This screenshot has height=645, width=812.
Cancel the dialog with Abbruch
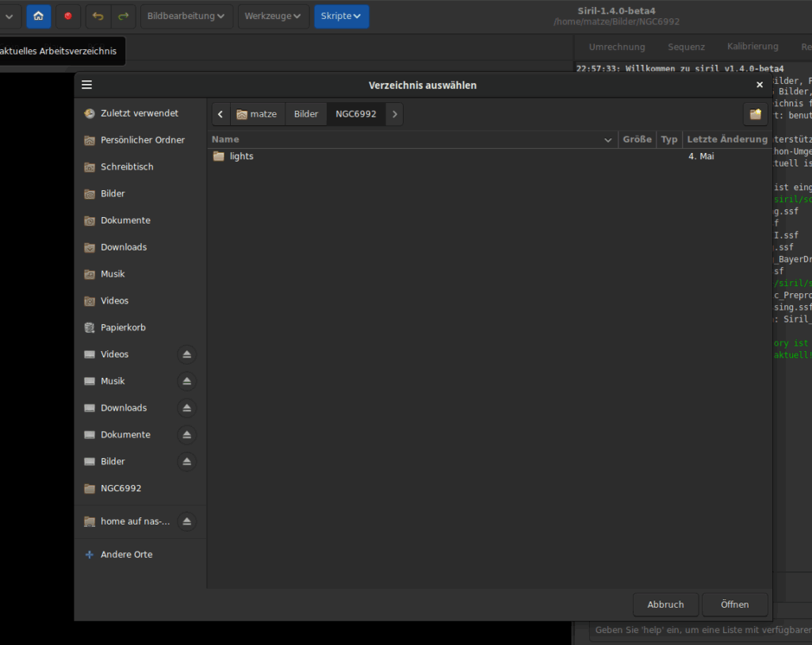665,605
